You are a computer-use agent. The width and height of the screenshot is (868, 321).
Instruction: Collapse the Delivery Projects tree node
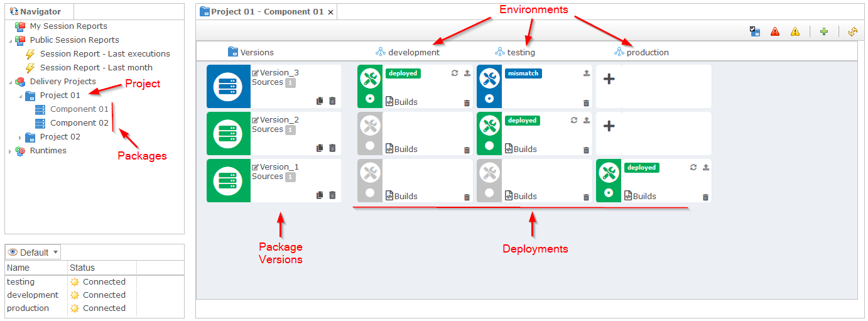[10, 82]
